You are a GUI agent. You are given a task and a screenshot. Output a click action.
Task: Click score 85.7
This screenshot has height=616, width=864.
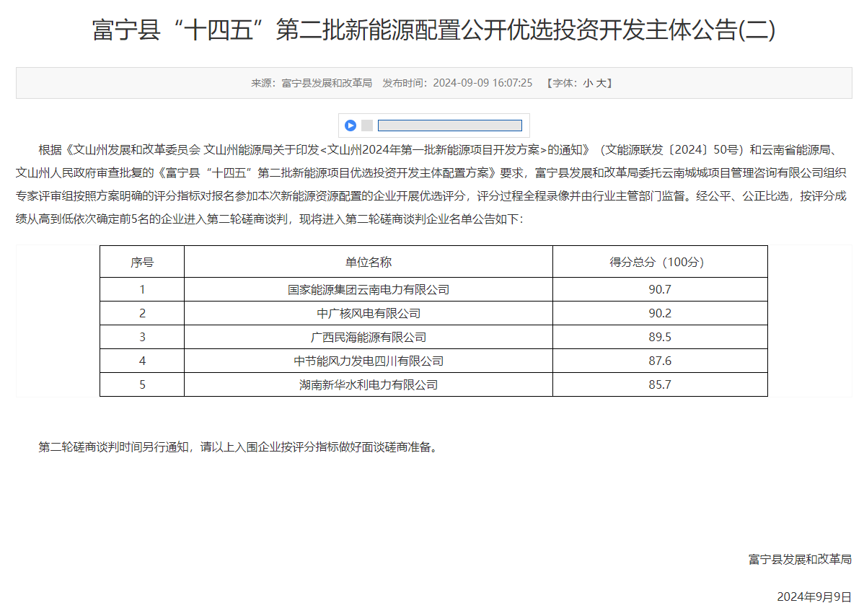[660, 384]
